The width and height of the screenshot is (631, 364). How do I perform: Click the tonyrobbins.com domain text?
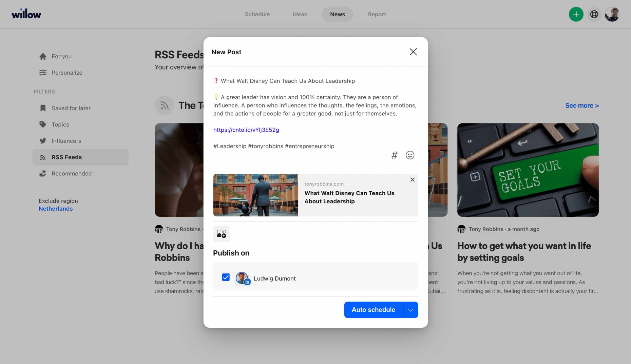(x=324, y=184)
